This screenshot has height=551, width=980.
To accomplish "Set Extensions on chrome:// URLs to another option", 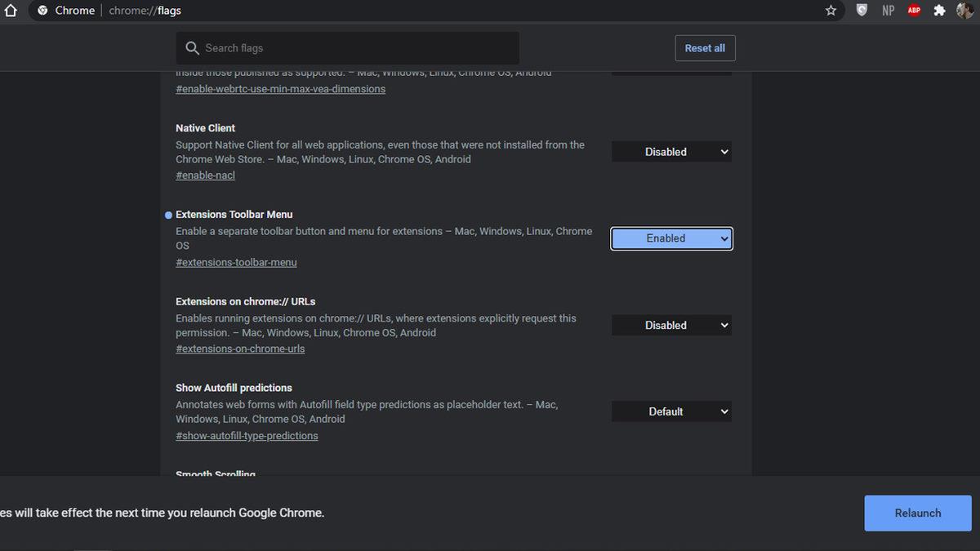I will [670, 325].
